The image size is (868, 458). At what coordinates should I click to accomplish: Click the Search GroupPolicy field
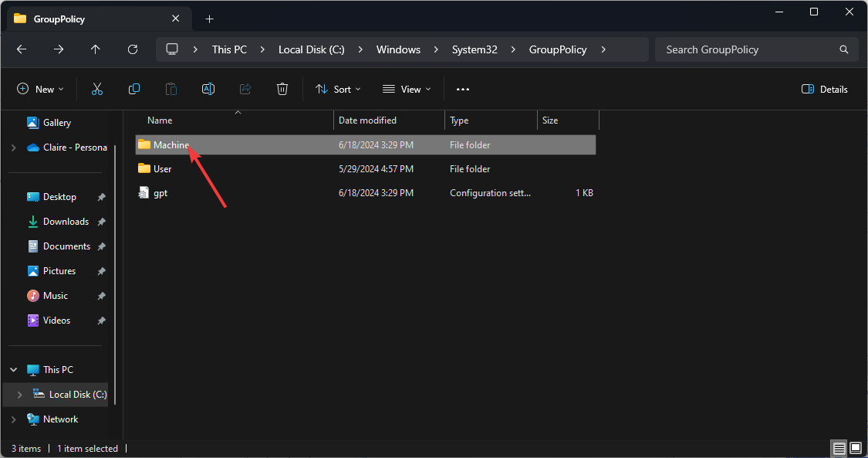pos(748,49)
